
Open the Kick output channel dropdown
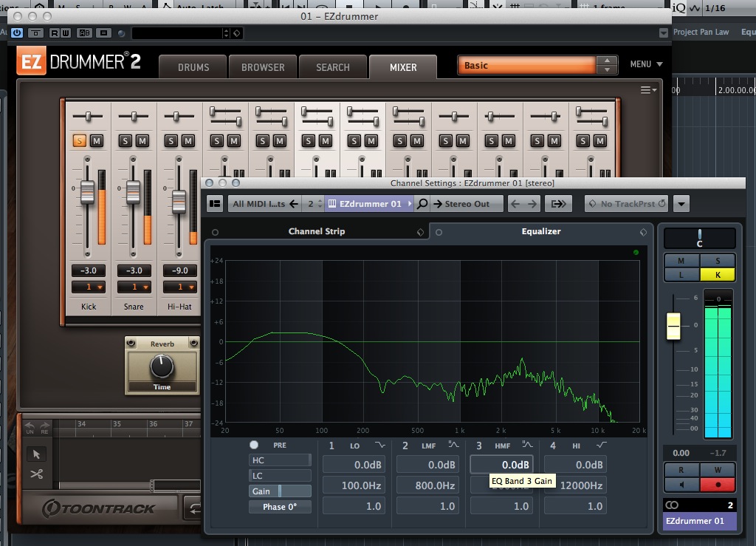point(88,287)
